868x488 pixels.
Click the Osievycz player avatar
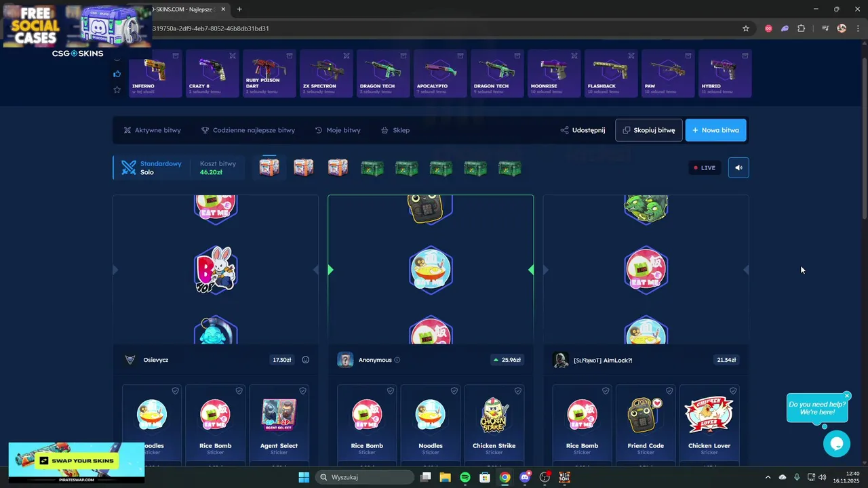click(x=130, y=360)
